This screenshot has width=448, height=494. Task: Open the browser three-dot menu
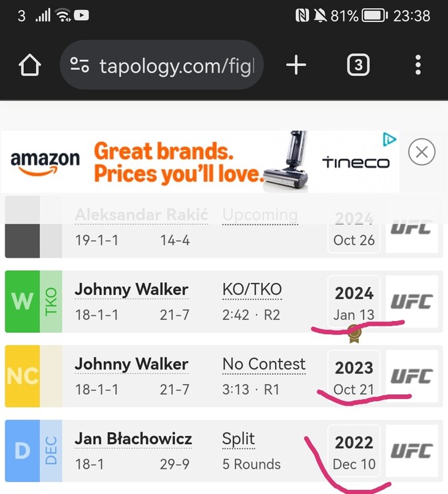coord(418,65)
